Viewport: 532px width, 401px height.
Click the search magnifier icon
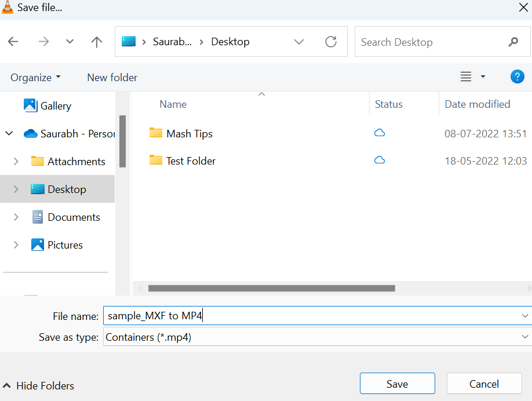[x=513, y=42]
